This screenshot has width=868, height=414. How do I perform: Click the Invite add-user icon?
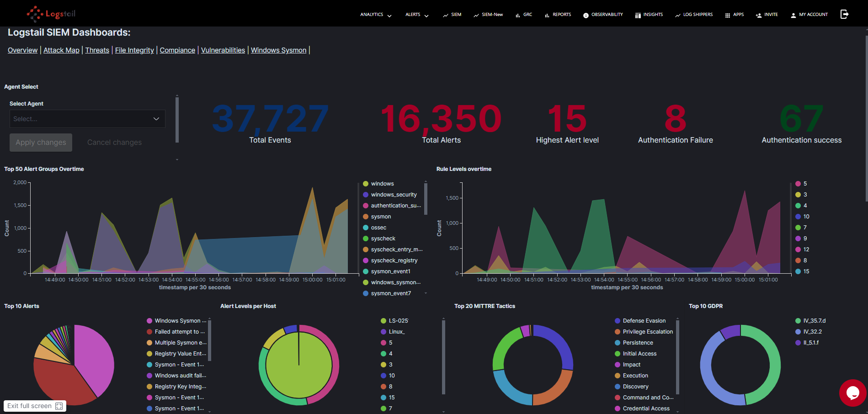[x=759, y=15]
